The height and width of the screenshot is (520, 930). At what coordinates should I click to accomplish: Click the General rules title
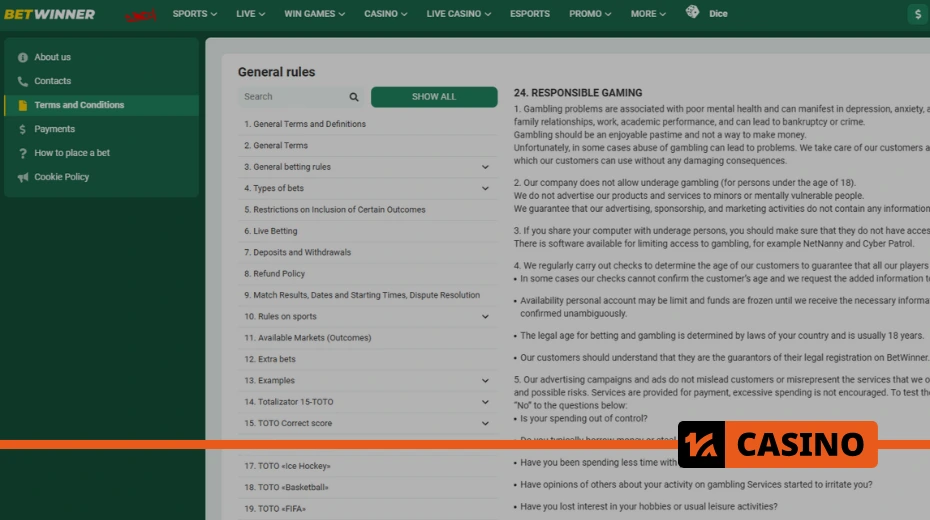tap(276, 72)
